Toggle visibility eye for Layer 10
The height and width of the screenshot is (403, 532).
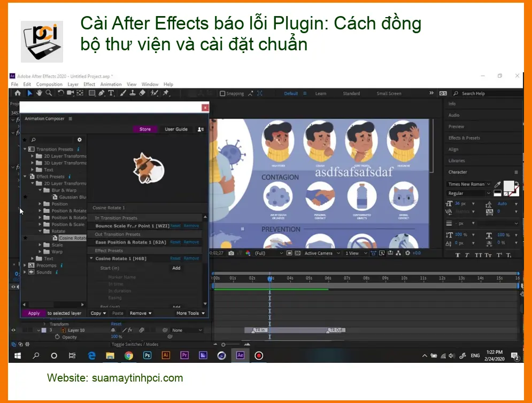point(13,330)
